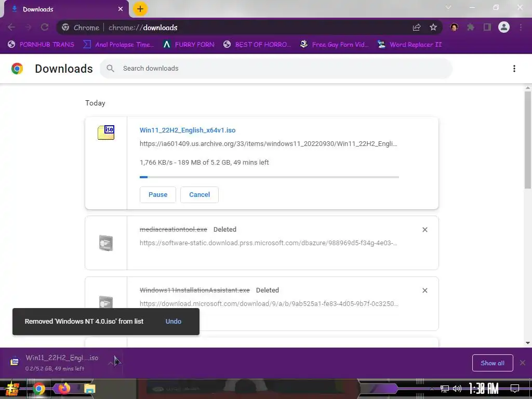Open the notification center icon
The height and width of the screenshot is (399, 532).
coord(515,388)
